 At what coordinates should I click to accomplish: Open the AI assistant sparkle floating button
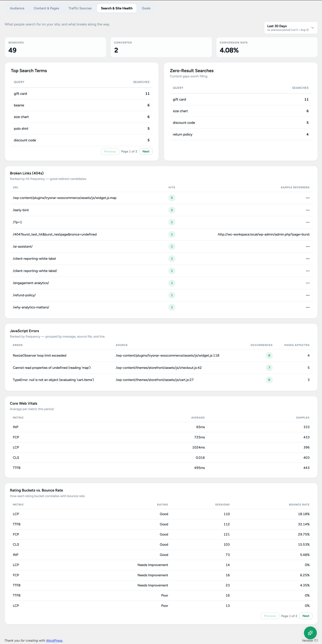[x=310, y=632]
